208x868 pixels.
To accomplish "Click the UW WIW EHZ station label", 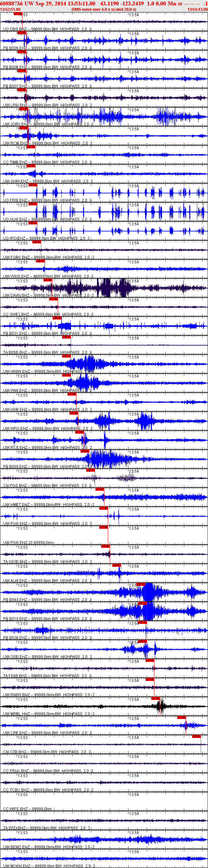I will pos(47,391).
